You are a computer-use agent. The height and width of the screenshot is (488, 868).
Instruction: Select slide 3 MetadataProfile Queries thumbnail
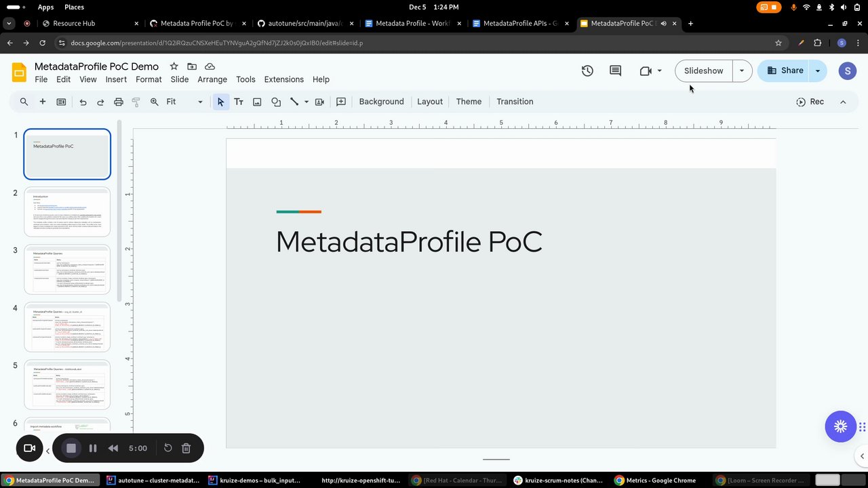(x=67, y=270)
